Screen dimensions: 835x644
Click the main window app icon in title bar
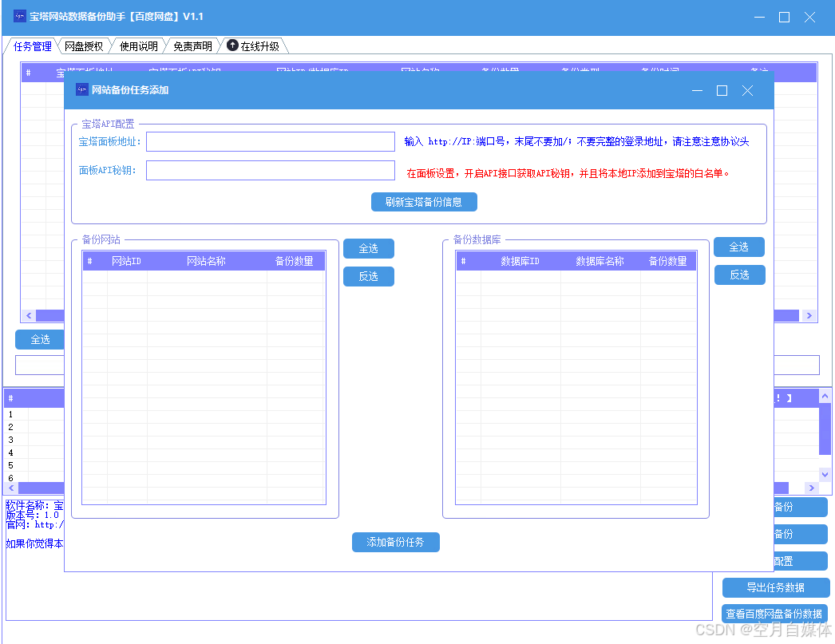coord(19,16)
